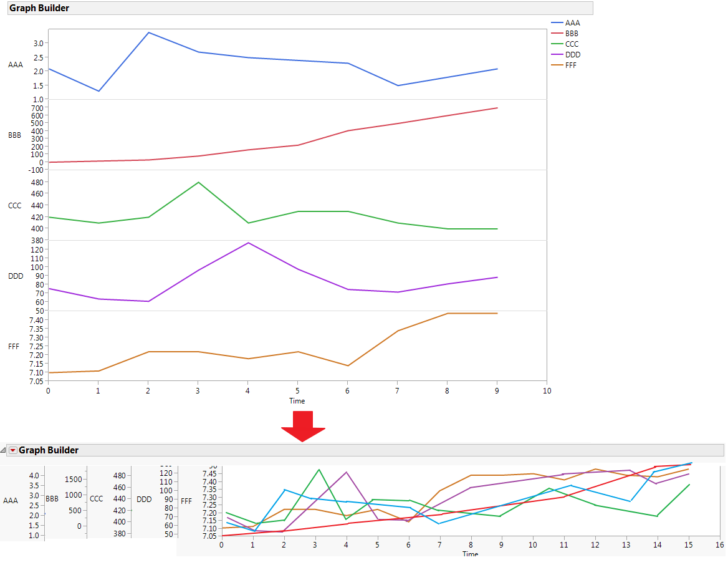Screen dimensions: 728x565
Task: Click the CCC axis label in the upper graph
Action: (x=14, y=206)
